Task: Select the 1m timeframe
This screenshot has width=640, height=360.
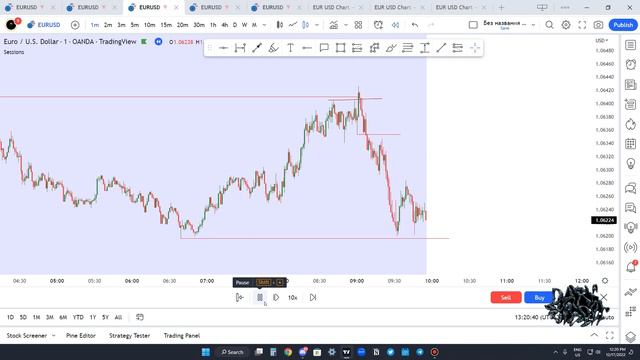Action: tap(95, 25)
